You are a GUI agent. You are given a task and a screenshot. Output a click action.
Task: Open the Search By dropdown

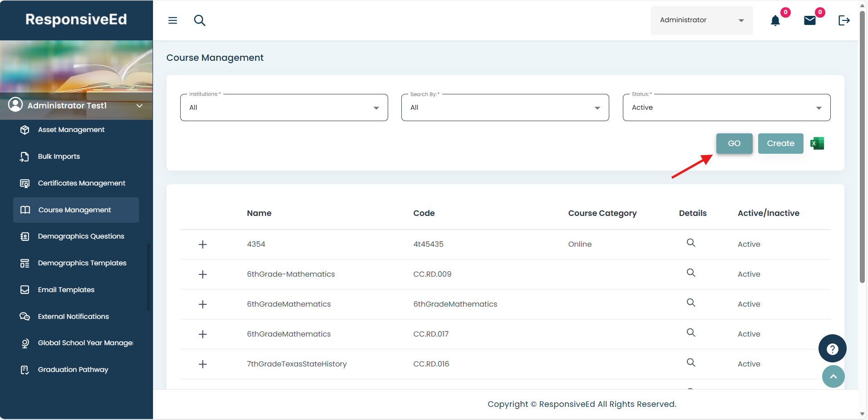point(505,107)
